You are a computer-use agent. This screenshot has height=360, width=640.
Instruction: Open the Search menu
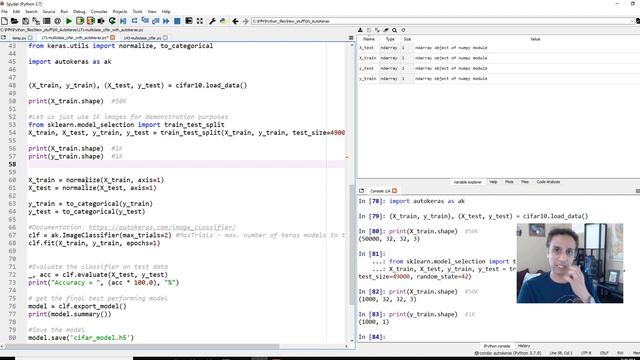click(31, 11)
